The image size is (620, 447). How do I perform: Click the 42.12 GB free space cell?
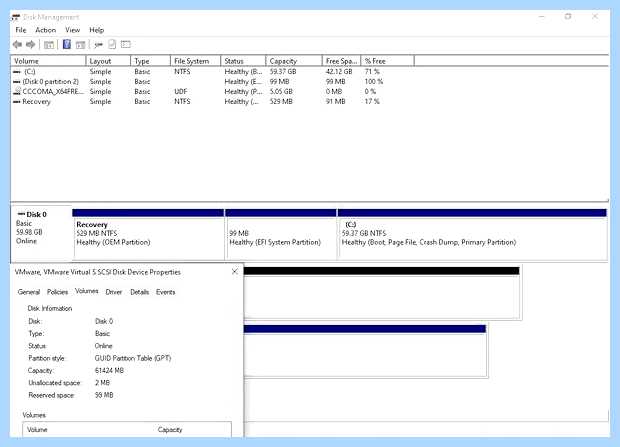click(339, 72)
